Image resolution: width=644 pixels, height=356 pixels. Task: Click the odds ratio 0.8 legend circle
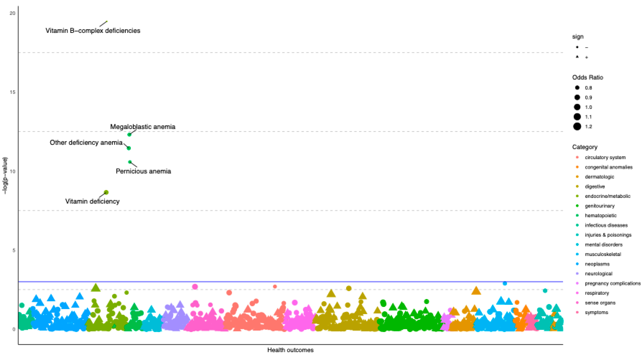click(577, 88)
